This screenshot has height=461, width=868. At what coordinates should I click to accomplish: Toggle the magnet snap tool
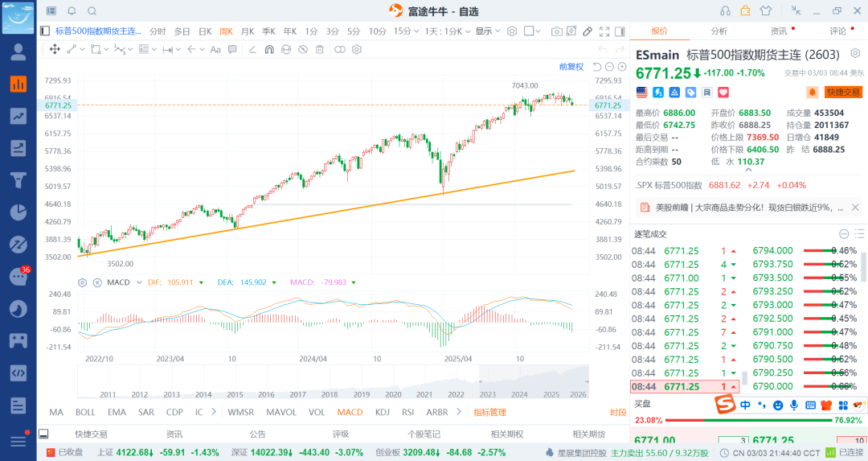[269, 49]
